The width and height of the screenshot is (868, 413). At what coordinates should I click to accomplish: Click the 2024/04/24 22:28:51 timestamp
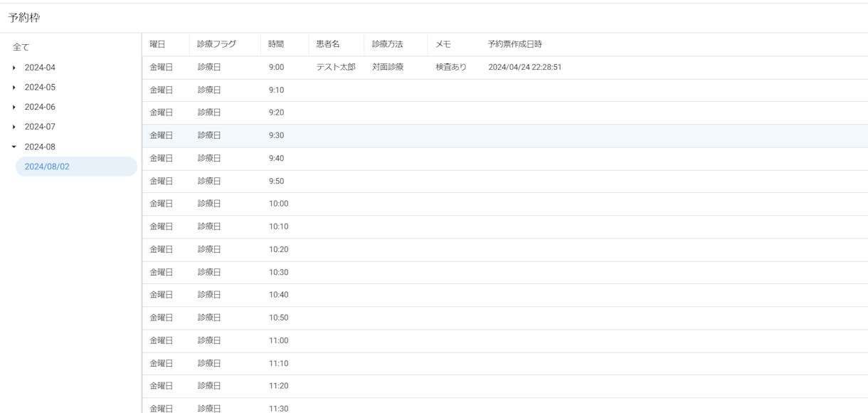tap(525, 67)
